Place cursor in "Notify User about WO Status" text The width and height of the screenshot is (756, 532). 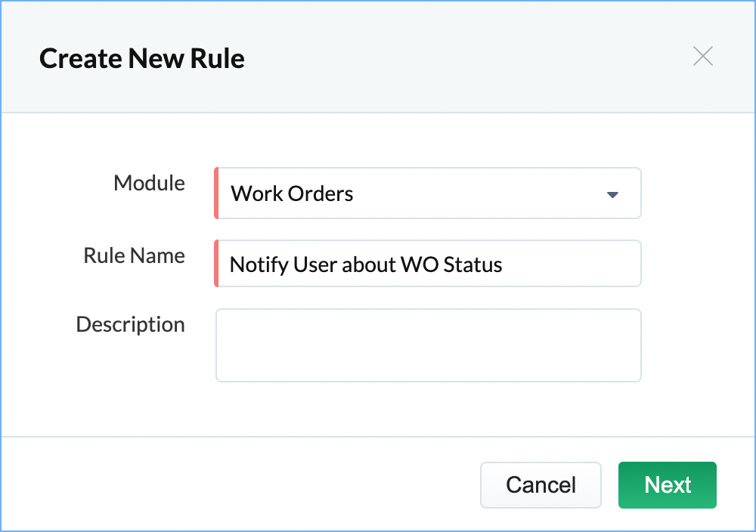pyautogui.click(x=366, y=264)
